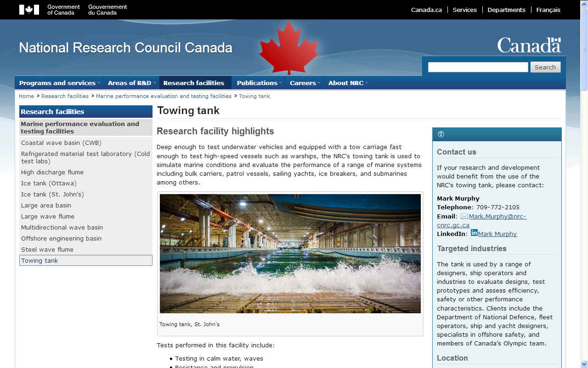Click the info icon above Contact us
Image resolution: width=588 pixels, height=368 pixels.
(x=441, y=134)
